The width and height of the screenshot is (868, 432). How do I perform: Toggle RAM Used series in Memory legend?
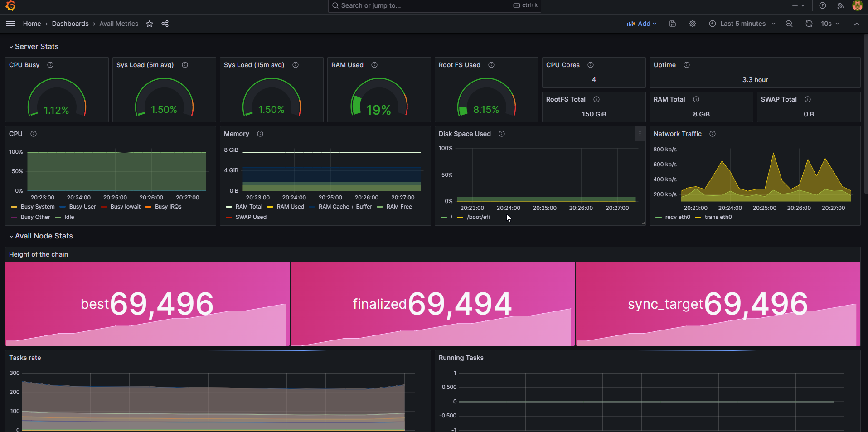pos(290,207)
